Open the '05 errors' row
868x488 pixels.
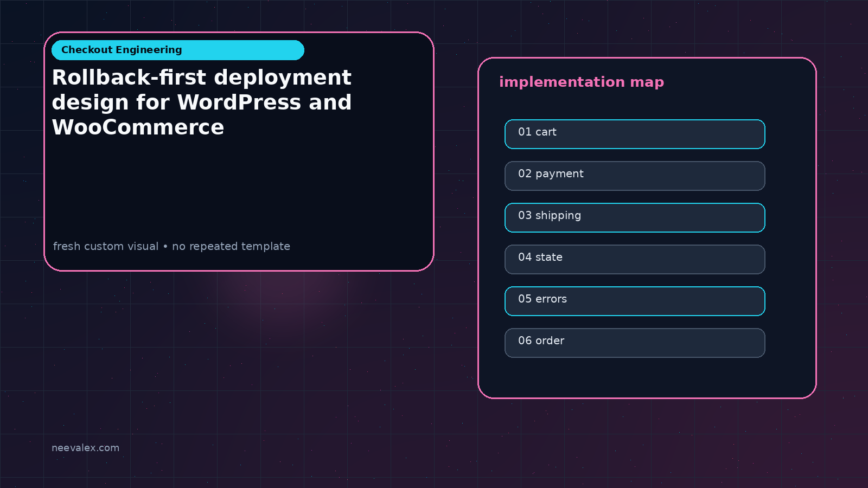[x=635, y=301]
